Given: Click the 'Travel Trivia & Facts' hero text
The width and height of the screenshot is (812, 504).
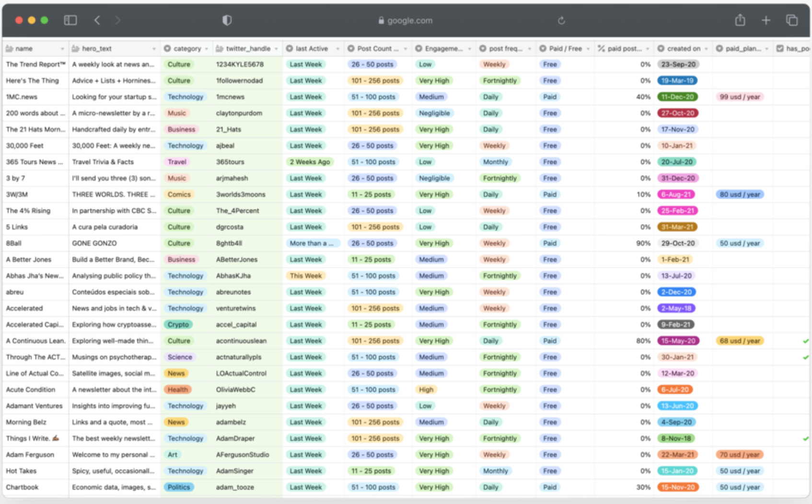Looking at the screenshot, I should (x=103, y=162).
